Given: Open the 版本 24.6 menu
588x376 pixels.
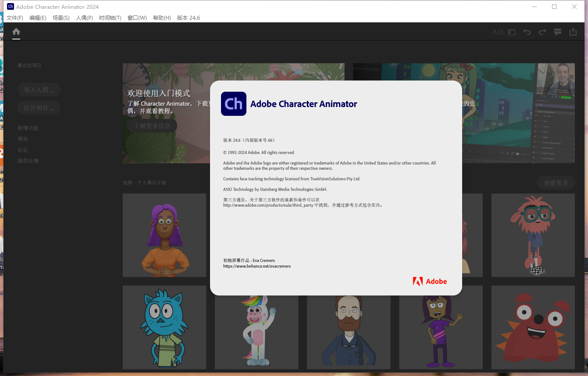Looking at the screenshot, I should [189, 18].
